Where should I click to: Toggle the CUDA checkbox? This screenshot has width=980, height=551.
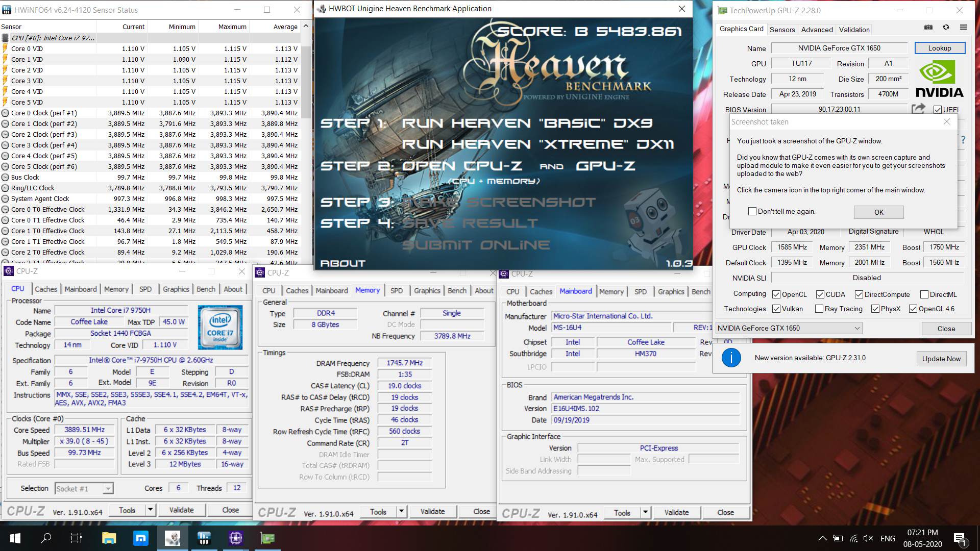pos(820,294)
